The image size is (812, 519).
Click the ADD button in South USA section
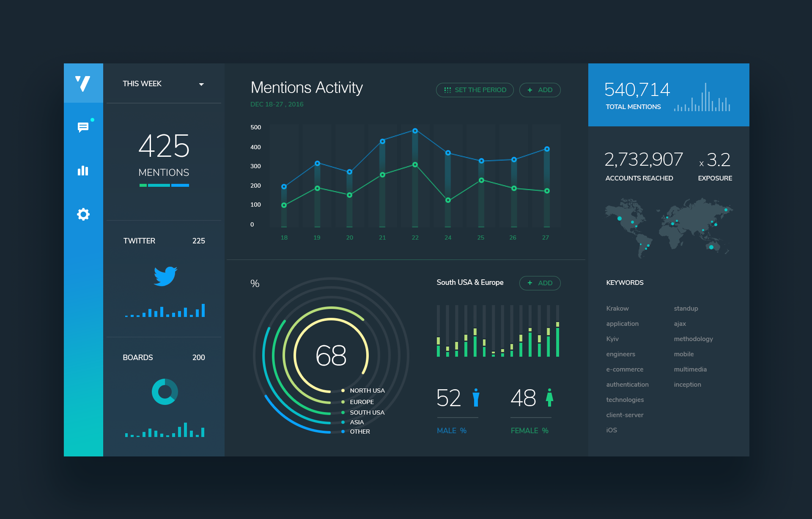pos(540,283)
